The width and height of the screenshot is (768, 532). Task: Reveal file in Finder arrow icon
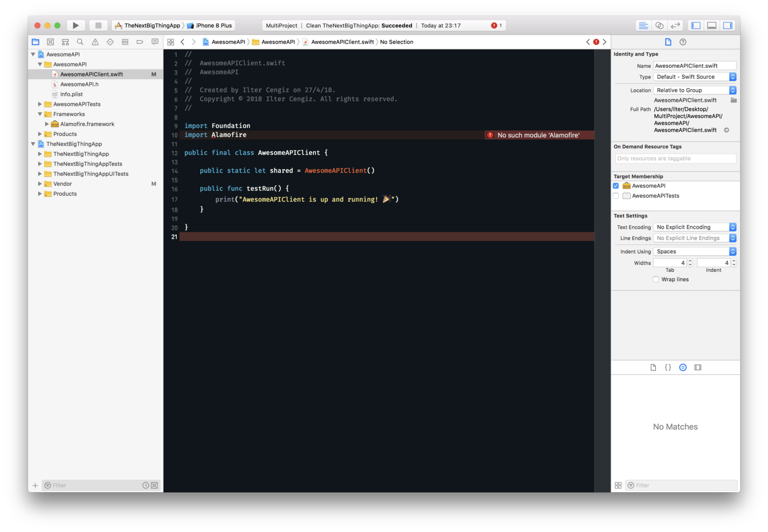click(726, 130)
